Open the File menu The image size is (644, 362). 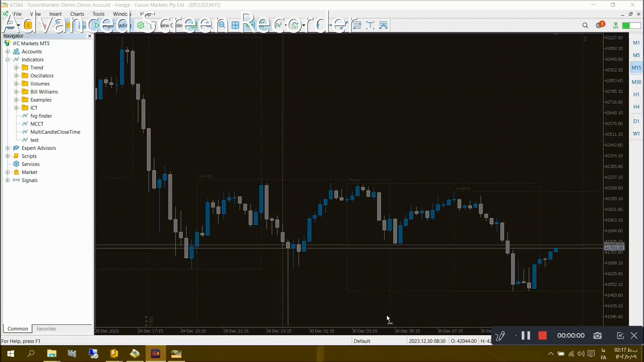coord(17,14)
